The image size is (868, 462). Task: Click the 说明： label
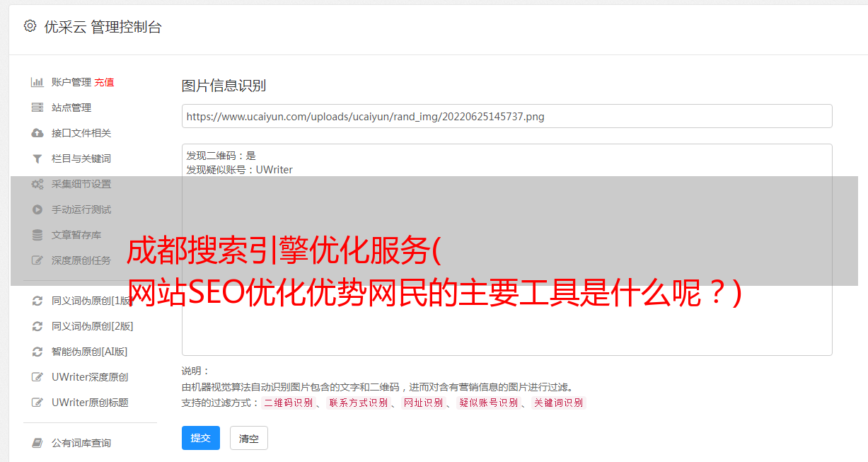point(196,371)
